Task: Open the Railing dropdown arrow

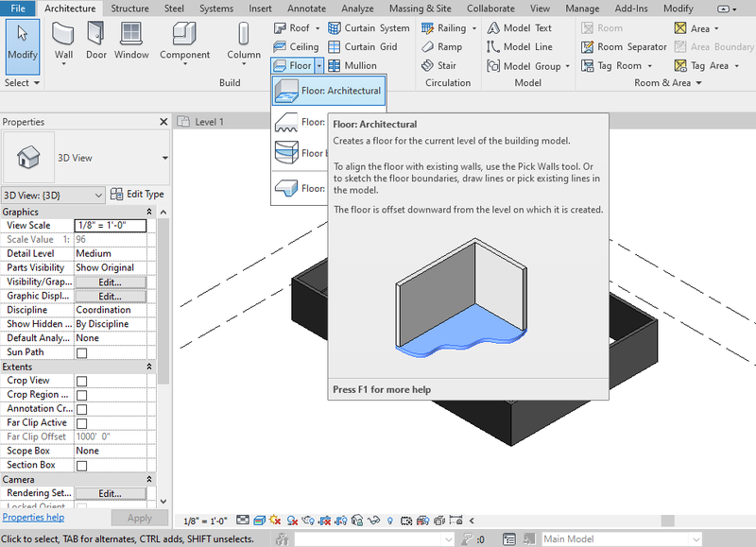Action: 474,28
